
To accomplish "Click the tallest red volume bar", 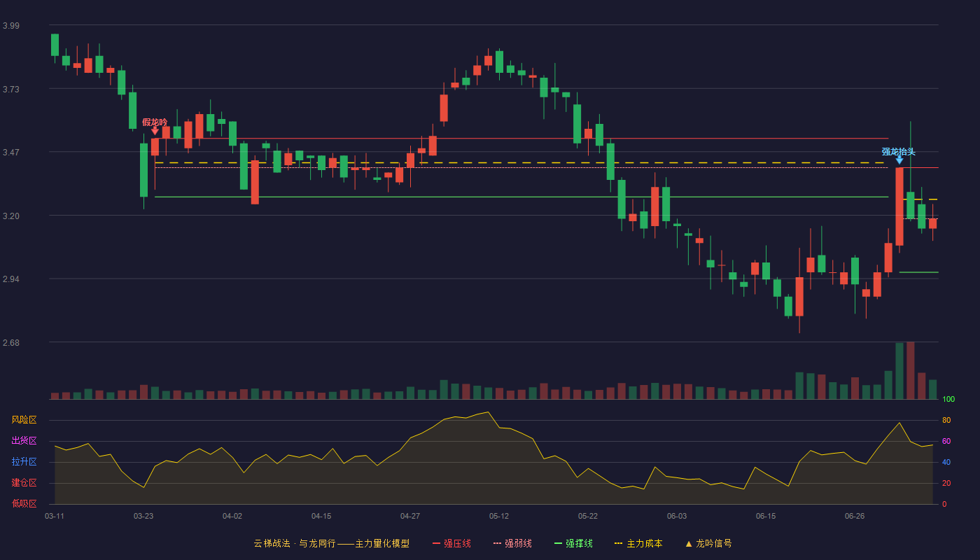I will [911, 370].
